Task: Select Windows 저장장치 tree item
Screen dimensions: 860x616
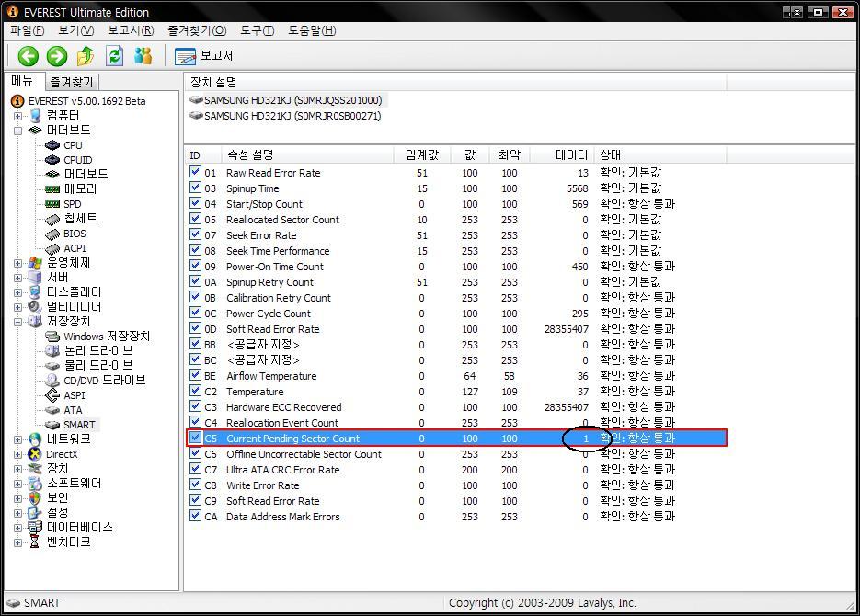Action: pyautogui.click(x=107, y=336)
